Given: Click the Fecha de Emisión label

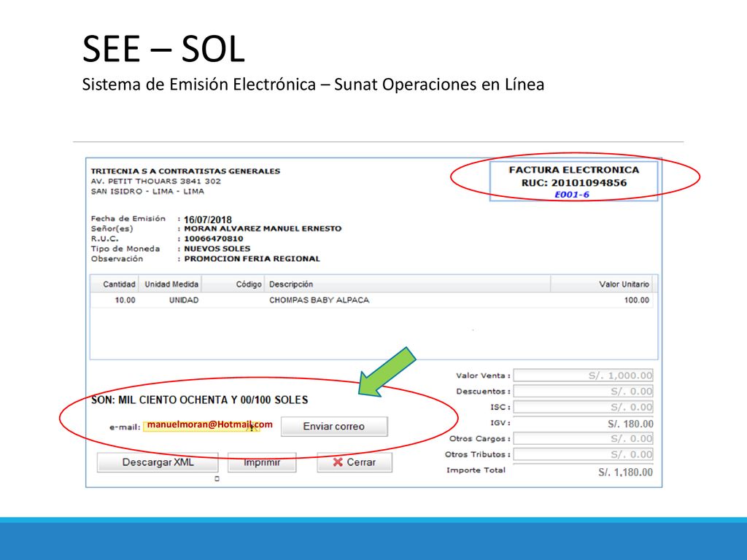Looking at the screenshot, I should point(128,219).
